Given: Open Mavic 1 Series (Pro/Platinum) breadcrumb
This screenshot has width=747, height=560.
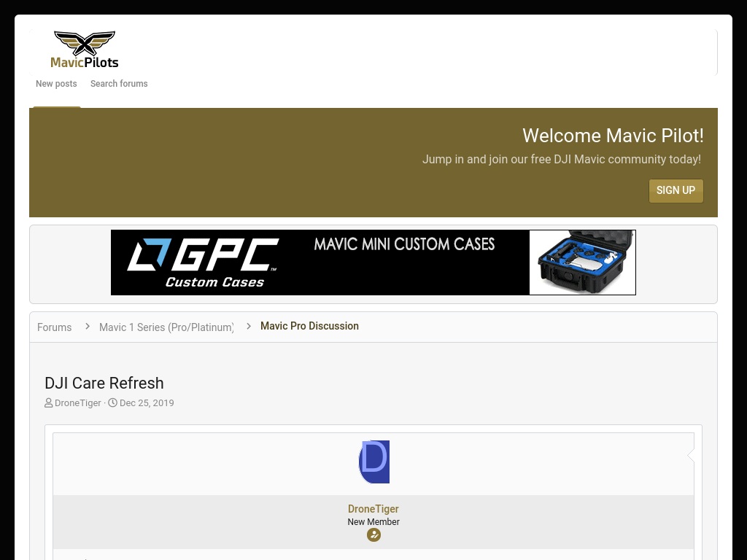Looking at the screenshot, I should pos(166,327).
